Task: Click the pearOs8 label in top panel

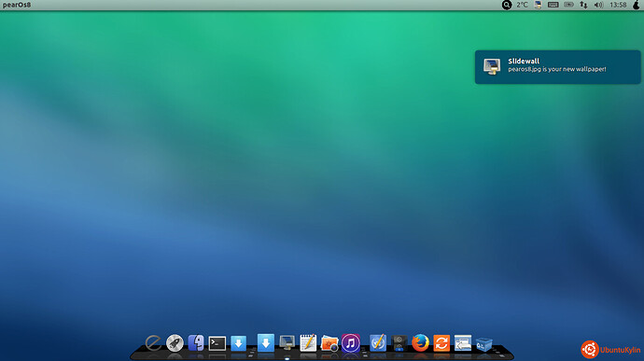Action: [17, 5]
